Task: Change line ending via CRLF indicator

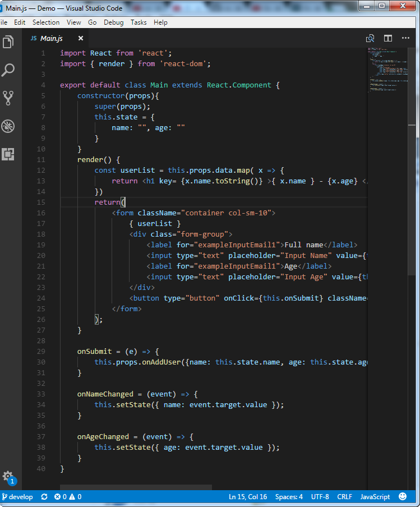Action: [x=344, y=497]
